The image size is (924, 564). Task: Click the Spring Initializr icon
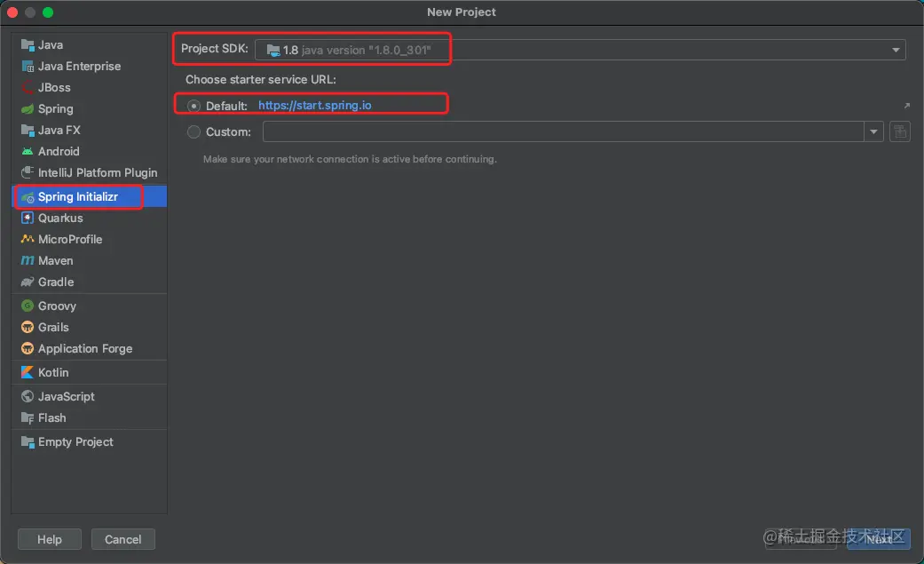(28, 197)
